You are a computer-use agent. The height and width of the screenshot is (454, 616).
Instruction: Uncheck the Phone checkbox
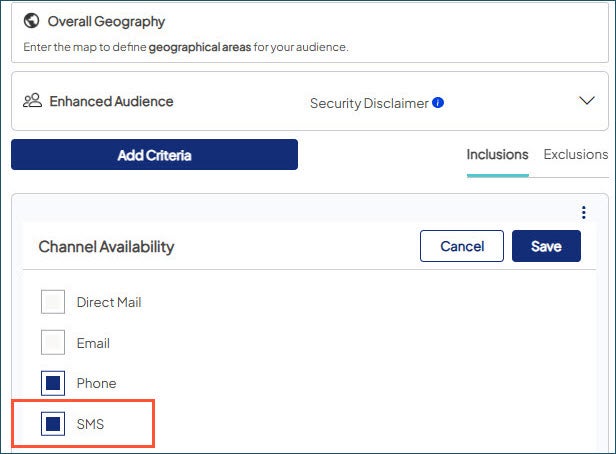(53, 383)
